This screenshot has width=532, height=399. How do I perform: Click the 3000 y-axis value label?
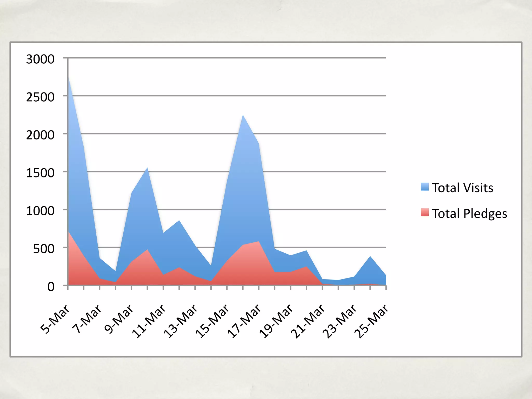coord(40,59)
